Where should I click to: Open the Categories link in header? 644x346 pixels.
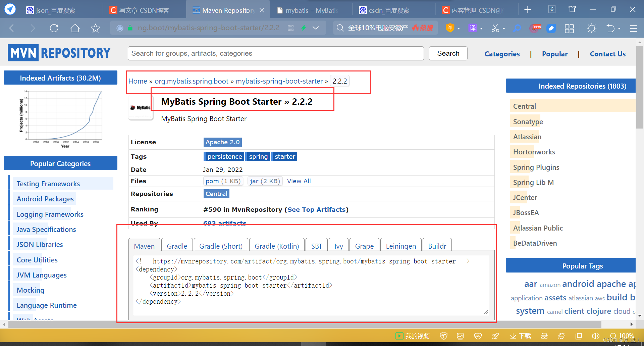click(x=502, y=54)
